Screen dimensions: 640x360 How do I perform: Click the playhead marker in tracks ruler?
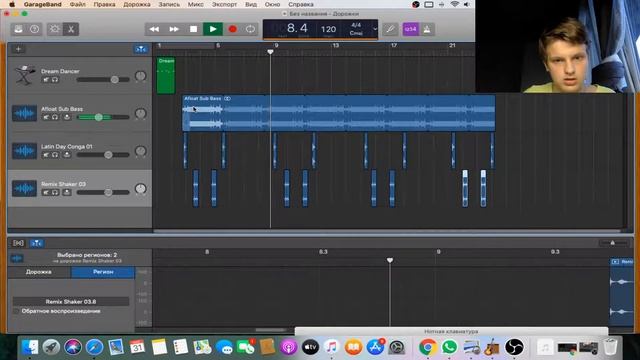pyautogui.click(x=270, y=52)
